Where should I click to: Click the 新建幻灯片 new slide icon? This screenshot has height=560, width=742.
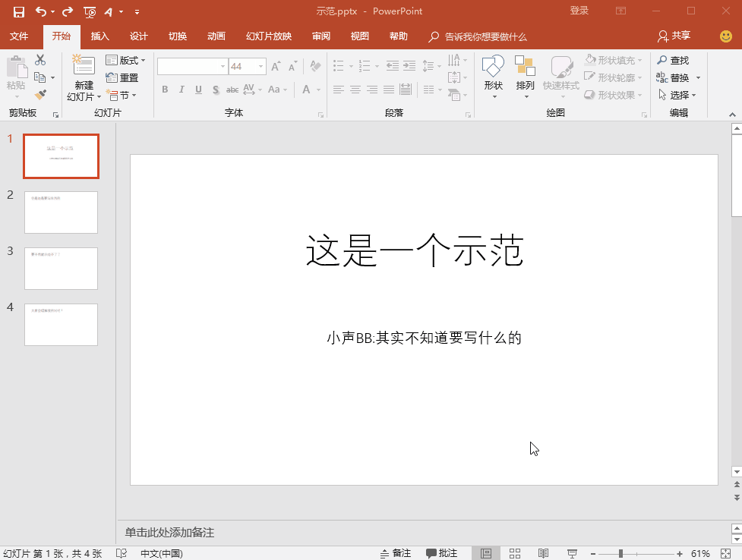click(x=84, y=67)
